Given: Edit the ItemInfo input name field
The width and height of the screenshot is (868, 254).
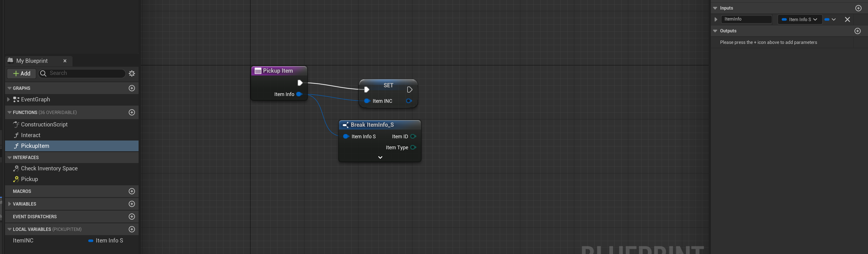Looking at the screenshot, I should click(x=746, y=19).
